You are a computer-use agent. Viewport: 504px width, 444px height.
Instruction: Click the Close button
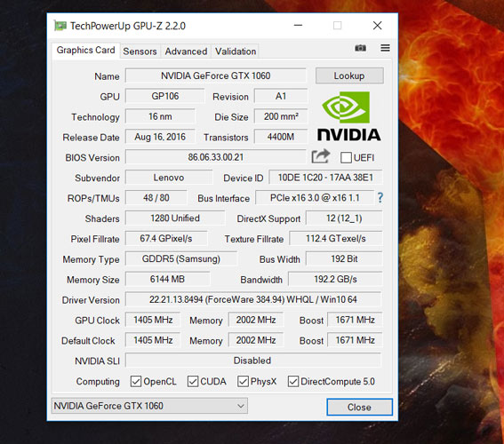(359, 407)
